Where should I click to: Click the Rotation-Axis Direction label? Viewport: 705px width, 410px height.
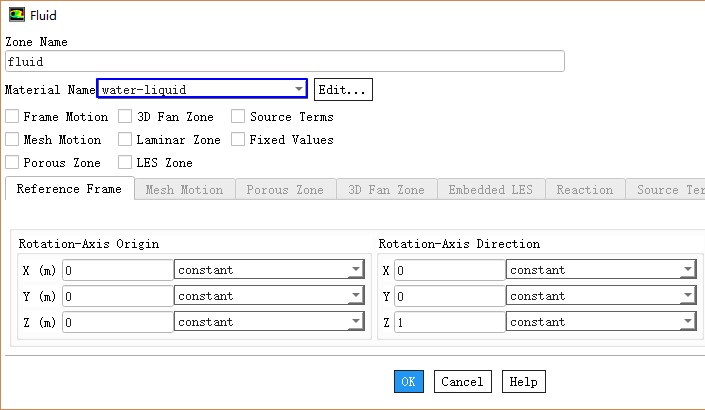point(459,244)
